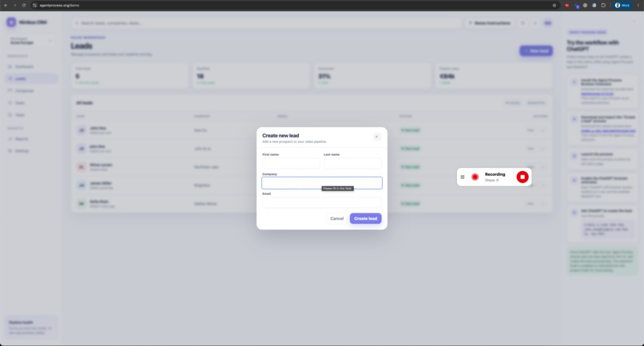644x346 pixels.
Task: Cancel the new lead form
Action: point(337,219)
